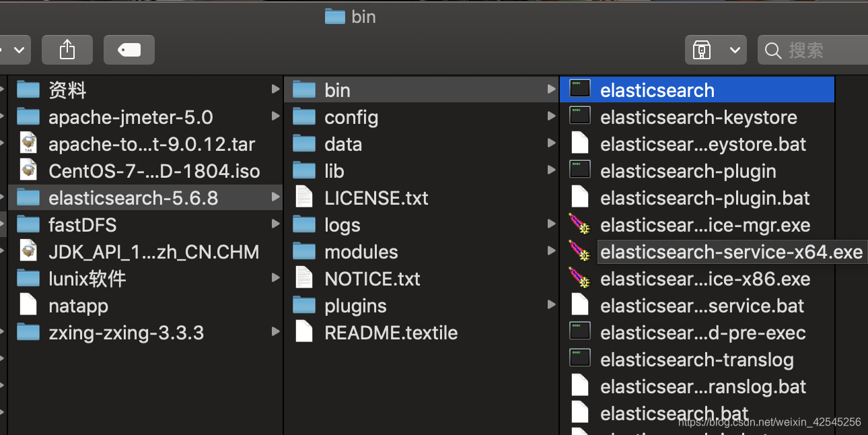The image size is (868, 435).
Task: Click the elasticsearch-keystore file name
Action: [698, 117]
